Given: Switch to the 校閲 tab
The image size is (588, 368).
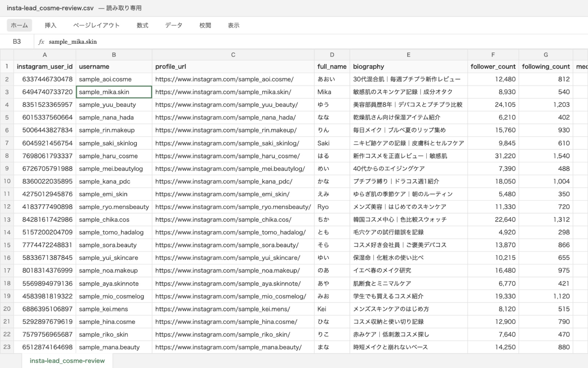Looking at the screenshot, I should [x=205, y=25].
